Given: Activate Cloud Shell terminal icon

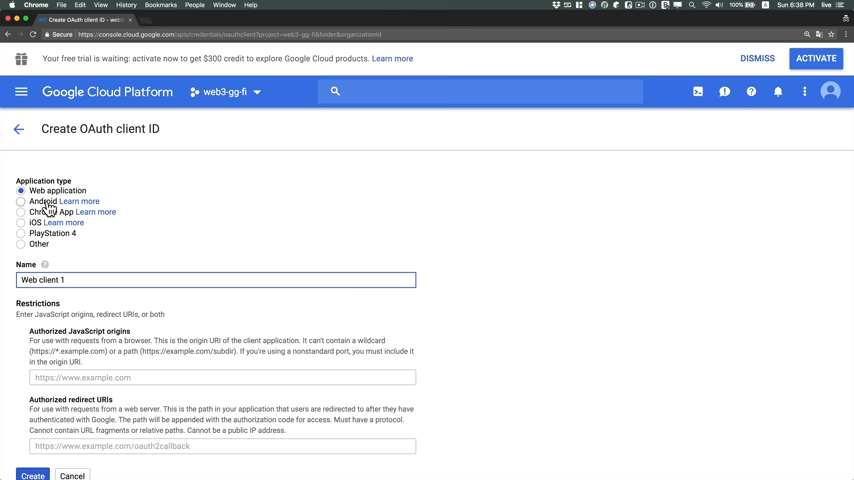Looking at the screenshot, I should pyautogui.click(x=698, y=92).
